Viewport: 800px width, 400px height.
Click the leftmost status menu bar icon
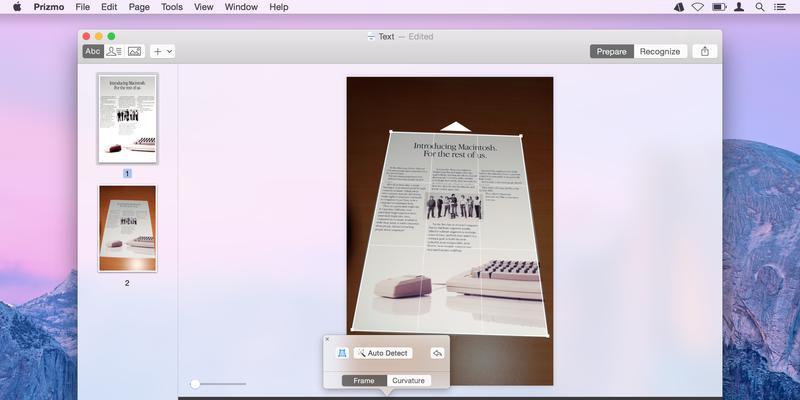pyautogui.click(x=679, y=7)
